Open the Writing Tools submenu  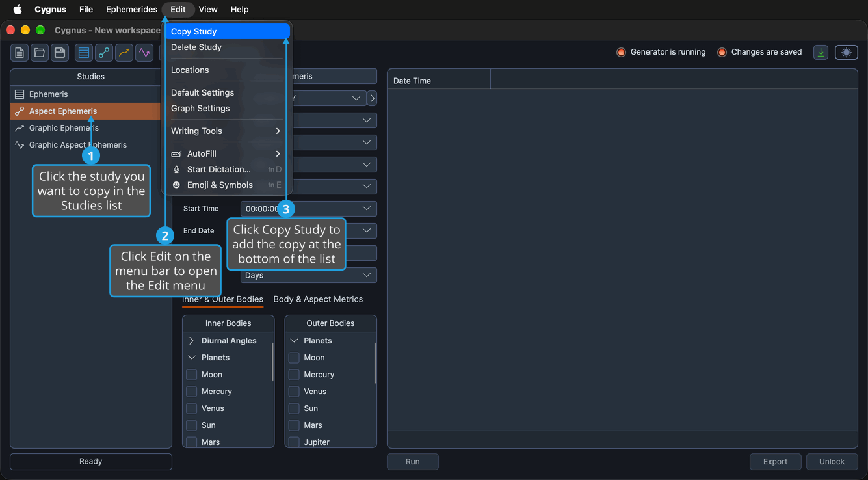pos(227,131)
